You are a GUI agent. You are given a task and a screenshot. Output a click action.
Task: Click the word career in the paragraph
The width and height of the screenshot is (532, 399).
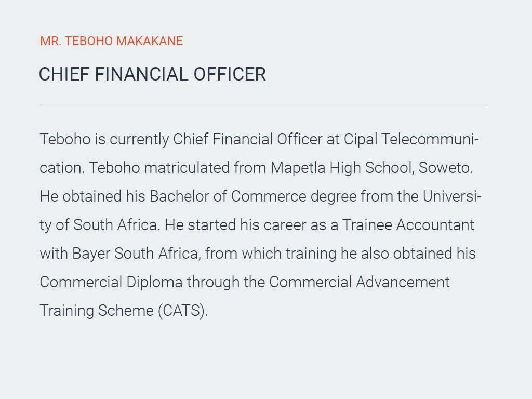pos(285,225)
